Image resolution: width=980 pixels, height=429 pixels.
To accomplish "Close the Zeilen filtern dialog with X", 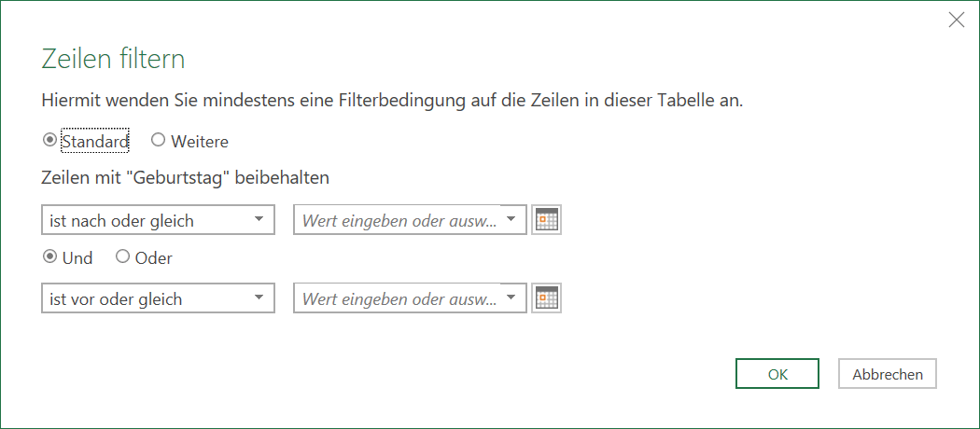I will pos(957,20).
